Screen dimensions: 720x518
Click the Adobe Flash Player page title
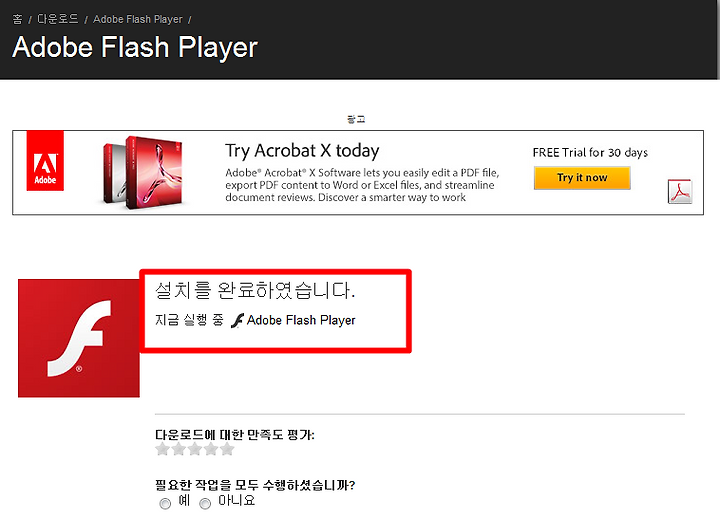(135, 47)
